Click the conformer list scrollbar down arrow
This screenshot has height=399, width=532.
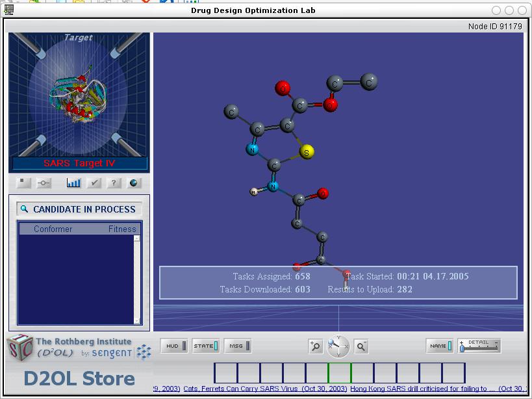pos(136,320)
